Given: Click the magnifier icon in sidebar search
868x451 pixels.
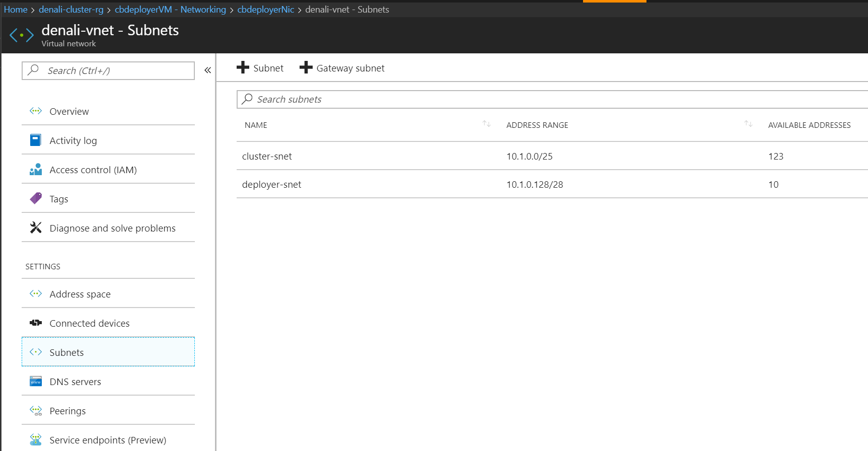Looking at the screenshot, I should pos(34,70).
